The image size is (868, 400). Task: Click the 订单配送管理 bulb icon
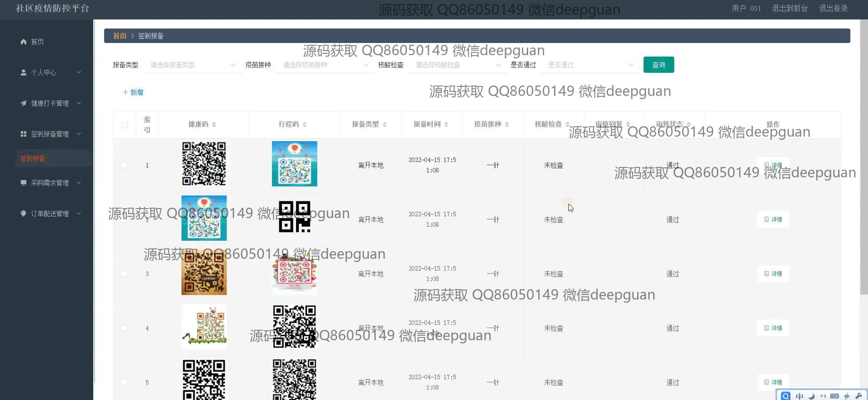click(24, 214)
